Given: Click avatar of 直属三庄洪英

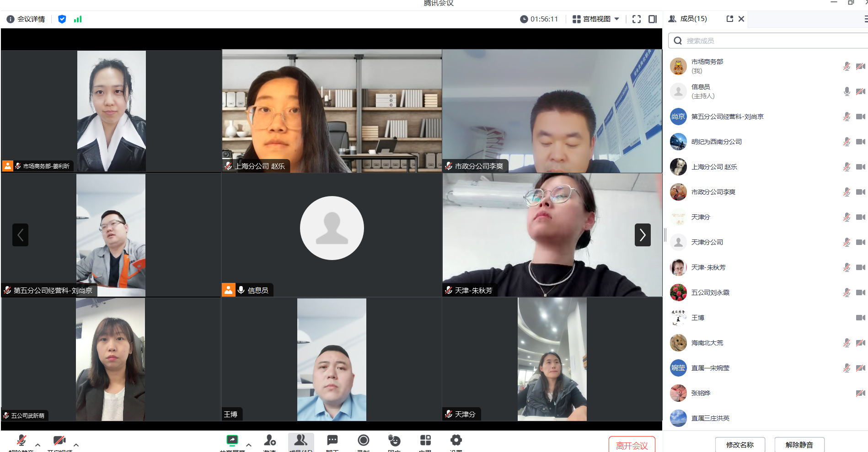Looking at the screenshot, I should coord(678,418).
